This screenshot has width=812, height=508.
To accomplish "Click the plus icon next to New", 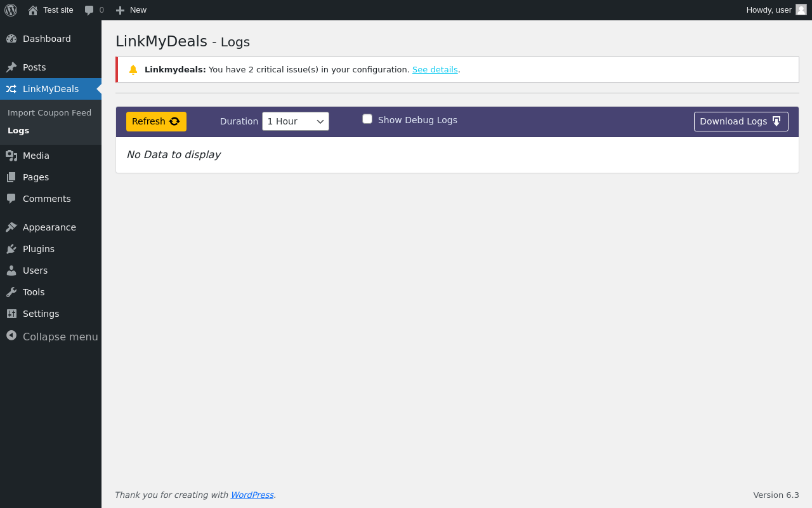I will [120, 10].
